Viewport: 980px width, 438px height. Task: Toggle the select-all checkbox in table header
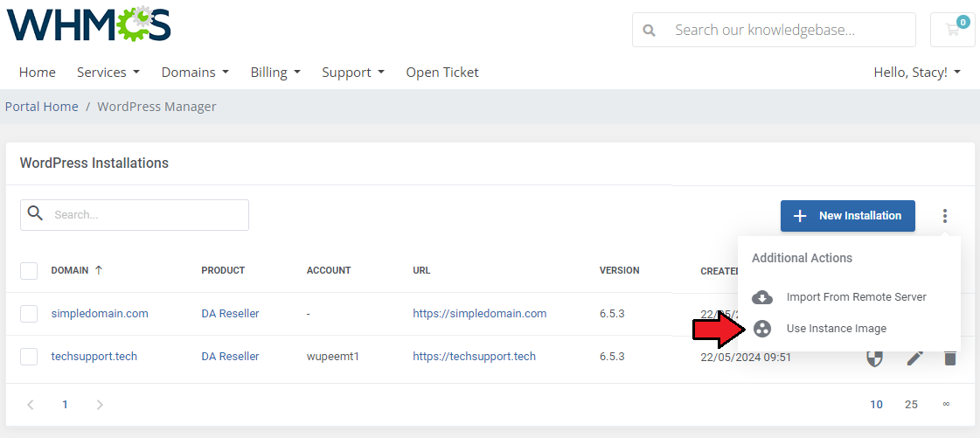click(x=29, y=271)
